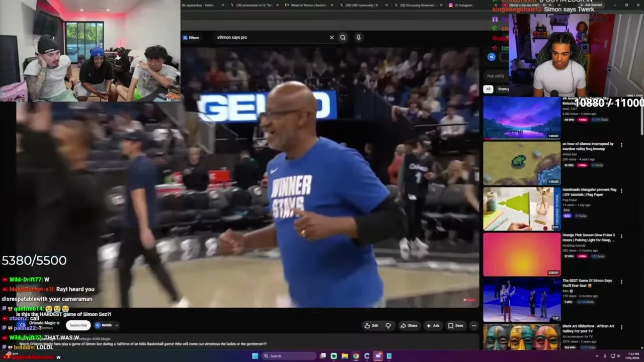Open the Orange Pink Sunset Glow thumbnail
Image resolution: width=644 pixels, height=362 pixels.
point(522,254)
